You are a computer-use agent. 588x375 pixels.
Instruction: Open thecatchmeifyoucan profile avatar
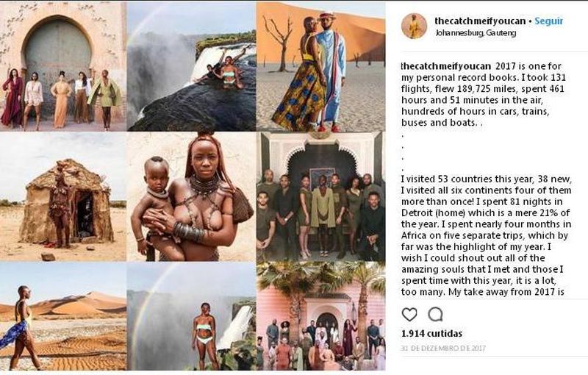click(x=414, y=26)
